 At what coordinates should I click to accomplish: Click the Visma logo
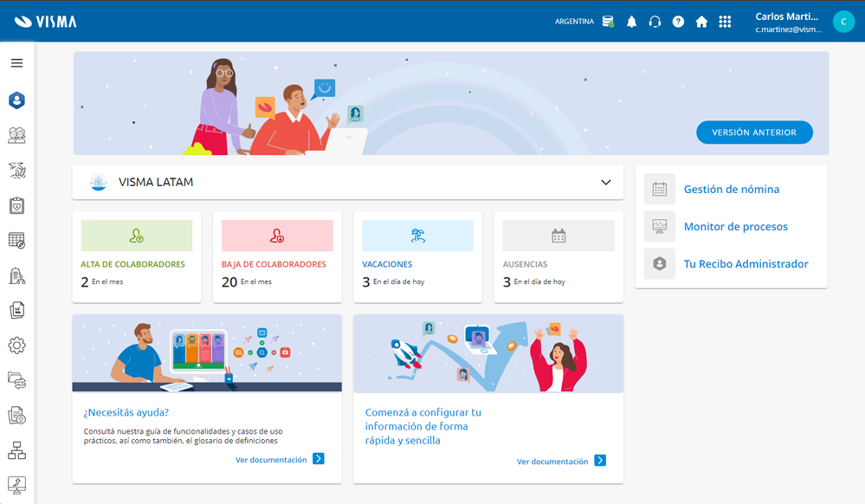pos(45,22)
